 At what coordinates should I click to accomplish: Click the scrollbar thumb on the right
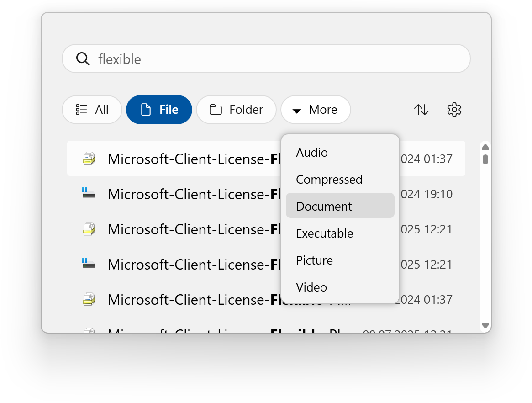[x=485, y=159]
